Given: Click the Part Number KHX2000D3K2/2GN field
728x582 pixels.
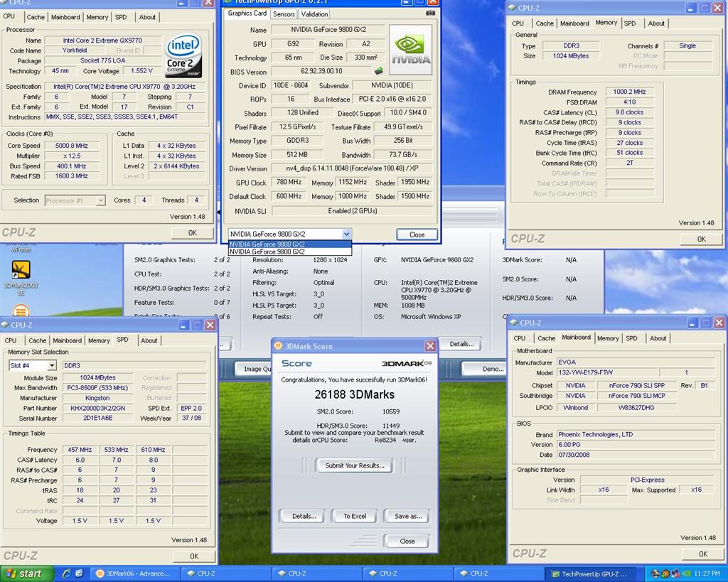Looking at the screenshot, I should [x=98, y=408].
